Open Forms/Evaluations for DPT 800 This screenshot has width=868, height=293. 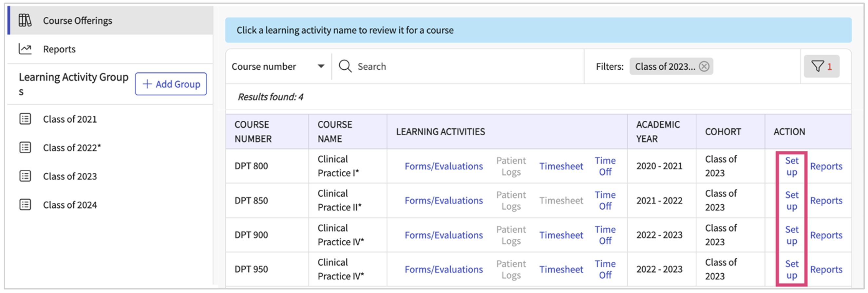443,166
